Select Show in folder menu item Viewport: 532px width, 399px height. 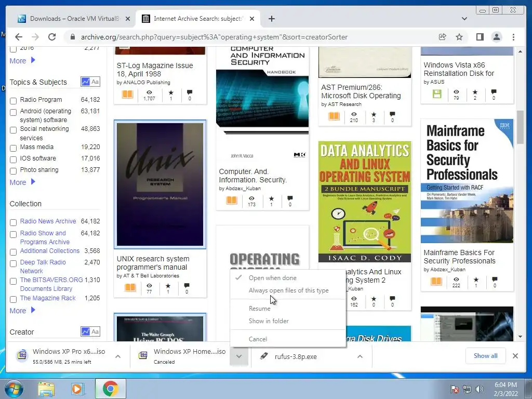coord(288,321)
